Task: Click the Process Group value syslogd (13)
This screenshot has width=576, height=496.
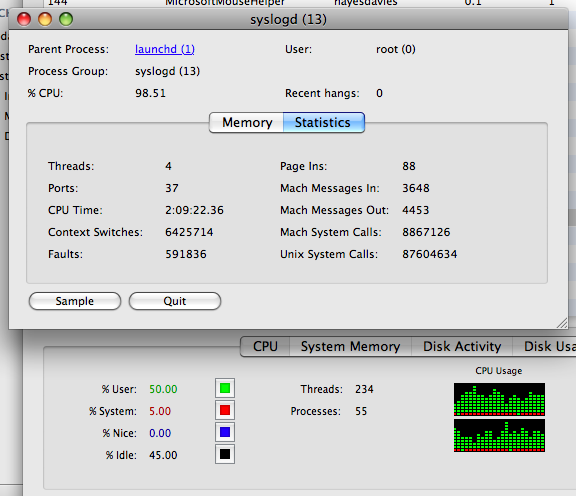Action: [x=168, y=71]
